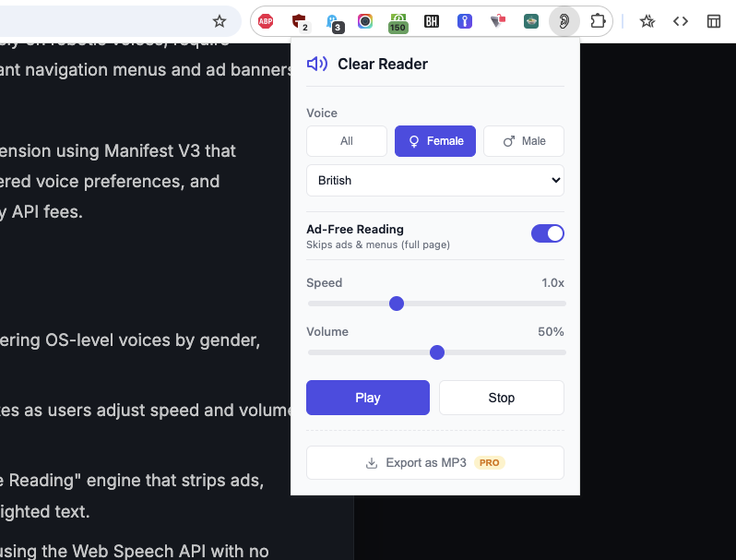Click the Voice section label
Screen dimensions: 736x560
coord(322,113)
